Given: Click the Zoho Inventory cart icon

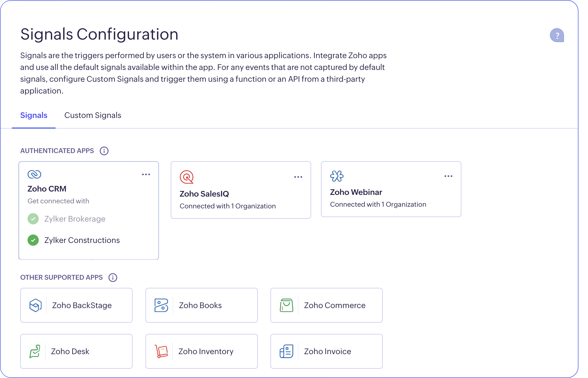Looking at the screenshot, I should pos(161,351).
